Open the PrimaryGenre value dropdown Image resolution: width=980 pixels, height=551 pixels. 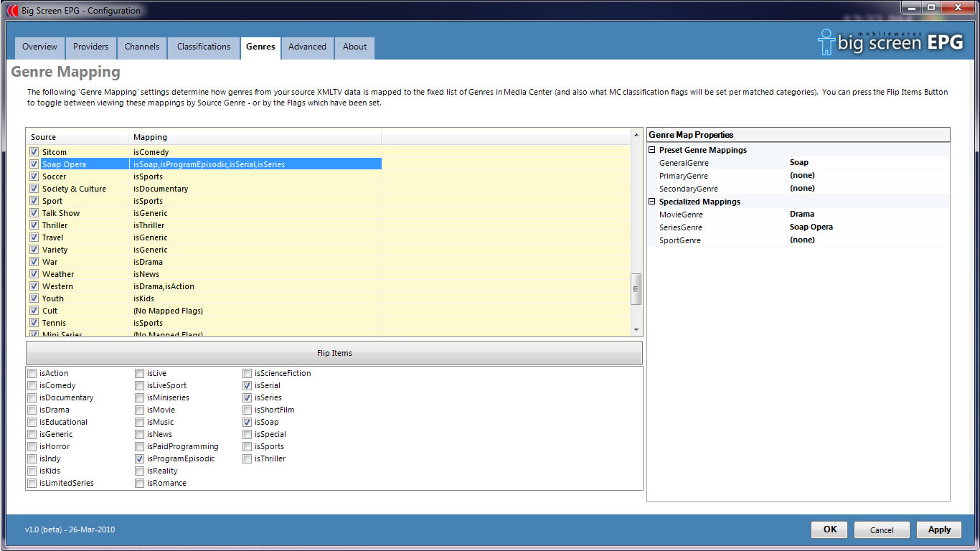point(868,176)
